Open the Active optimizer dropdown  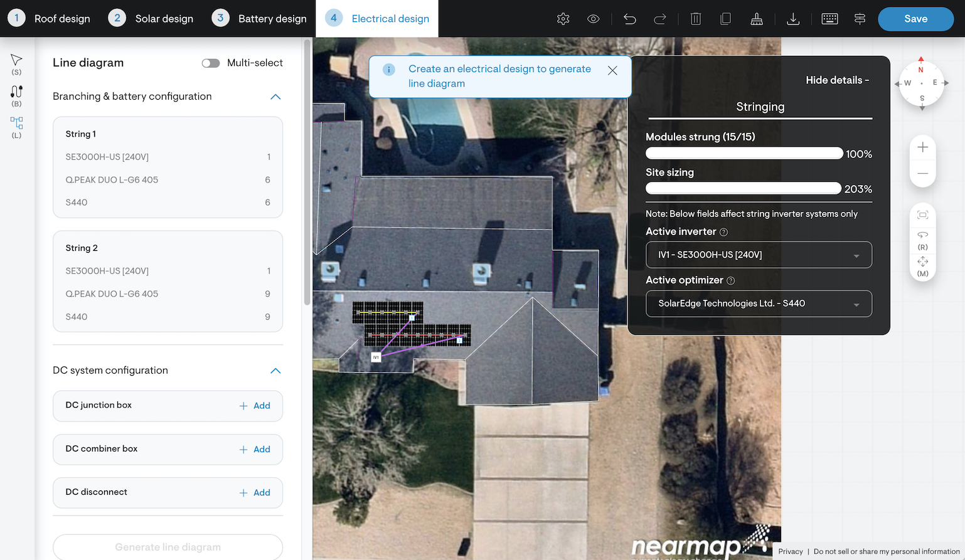click(x=759, y=304)
